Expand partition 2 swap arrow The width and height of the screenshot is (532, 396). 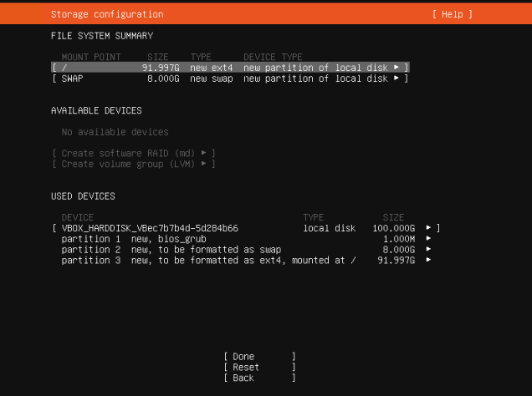(428, 249)
